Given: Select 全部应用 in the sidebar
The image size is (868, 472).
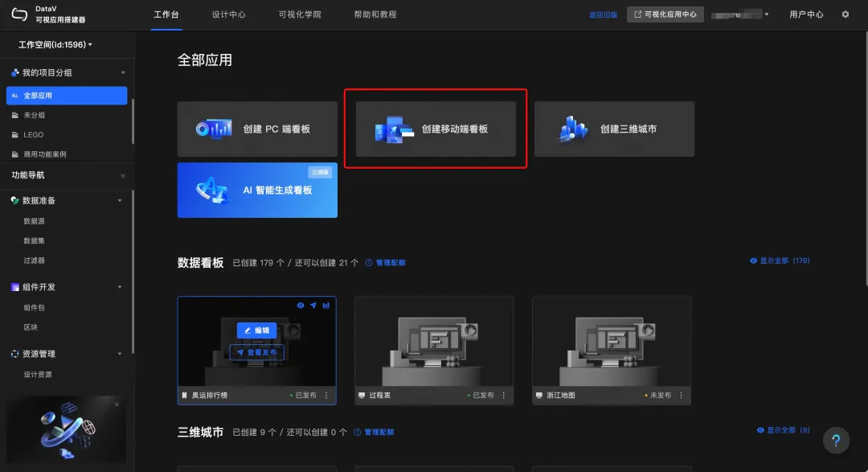Looking at the screenshot, I should 67,96.
